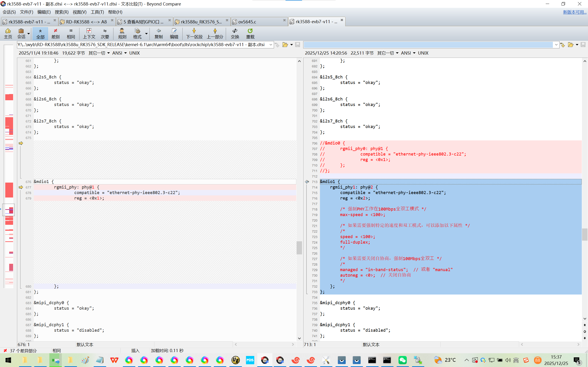Toggle Show Same (相同) filter
The width and height of the screenshot is (588, 367).
71,33
